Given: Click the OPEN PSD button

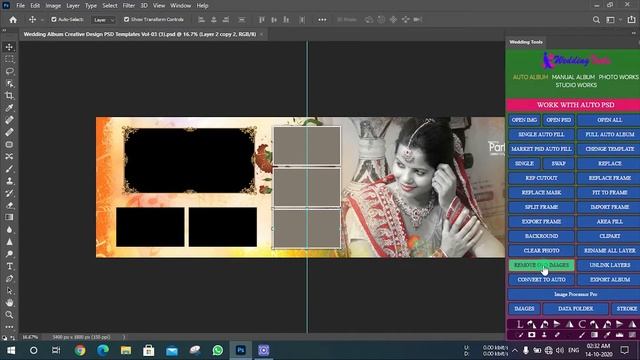Looking at the screenshot, I should pos(558,120).
